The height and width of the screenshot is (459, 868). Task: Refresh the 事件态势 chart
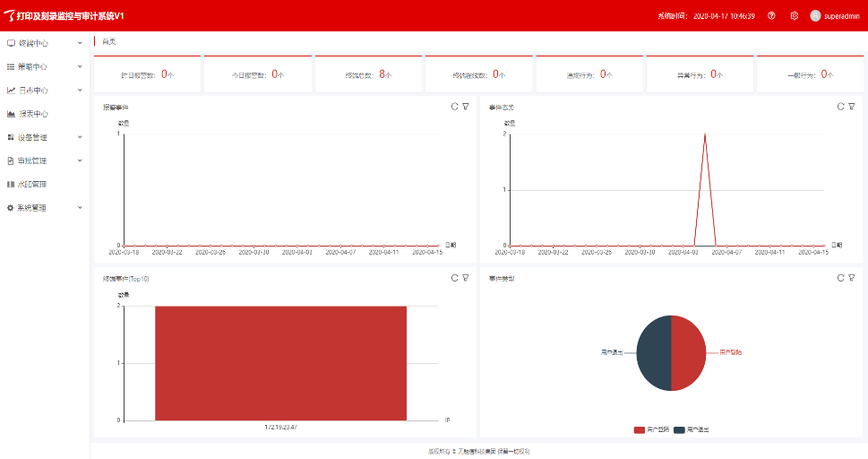[x=840, y=107]
